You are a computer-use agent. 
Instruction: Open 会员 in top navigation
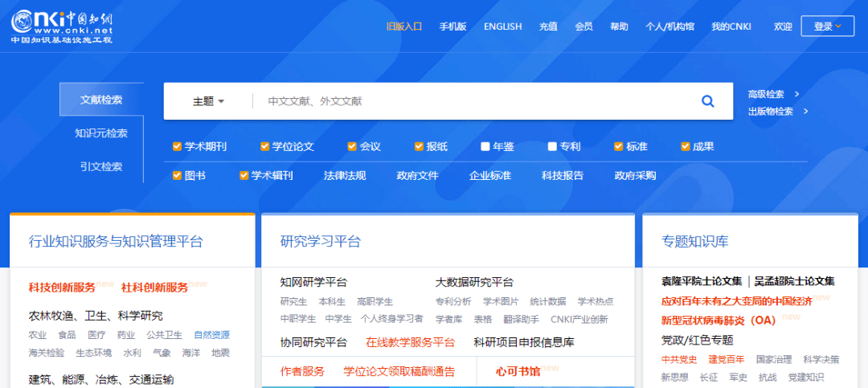pos(583,26)
